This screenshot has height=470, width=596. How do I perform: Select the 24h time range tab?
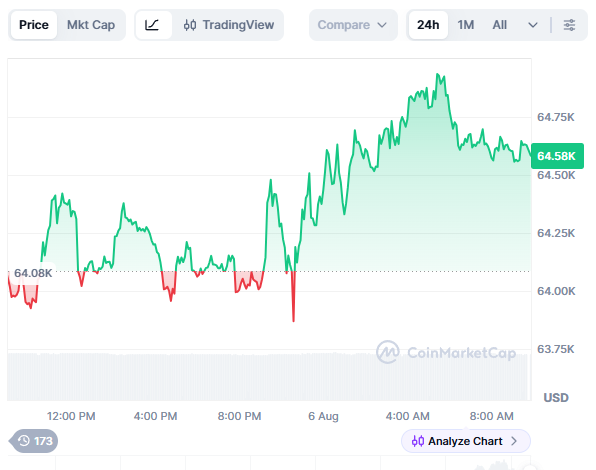click(428, 25)
